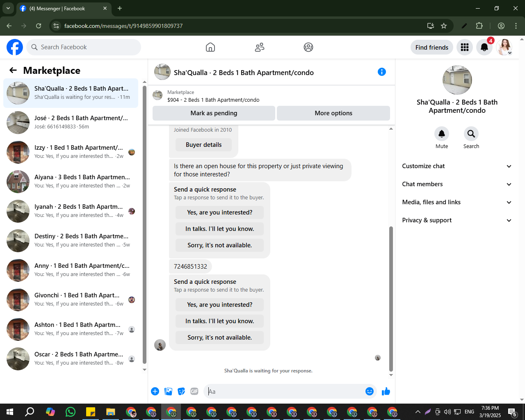Click Find friends button

point(432,47)
